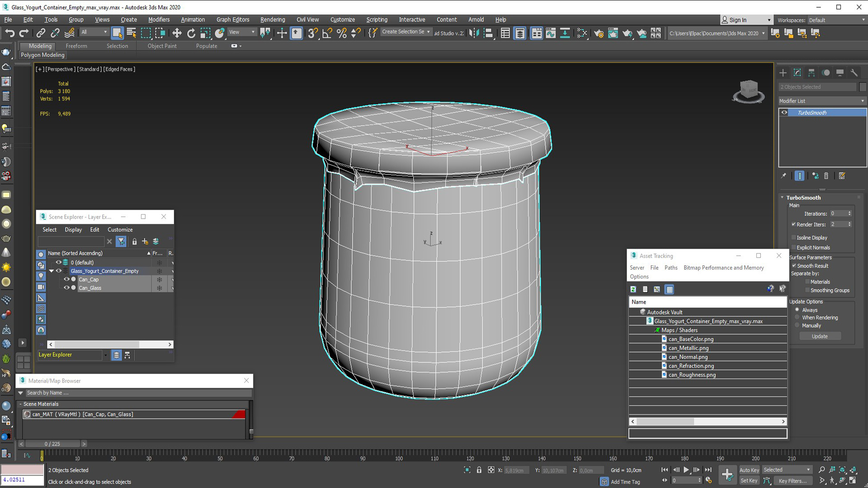This screenshot has width=868, height=488.
Task: Click Key Filters button
Action: [x=793, y=481]
